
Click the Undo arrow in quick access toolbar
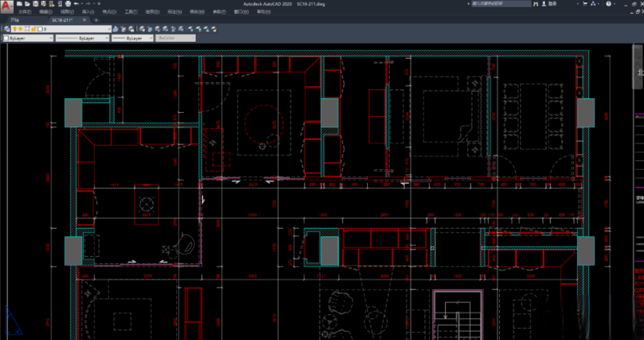75,4
